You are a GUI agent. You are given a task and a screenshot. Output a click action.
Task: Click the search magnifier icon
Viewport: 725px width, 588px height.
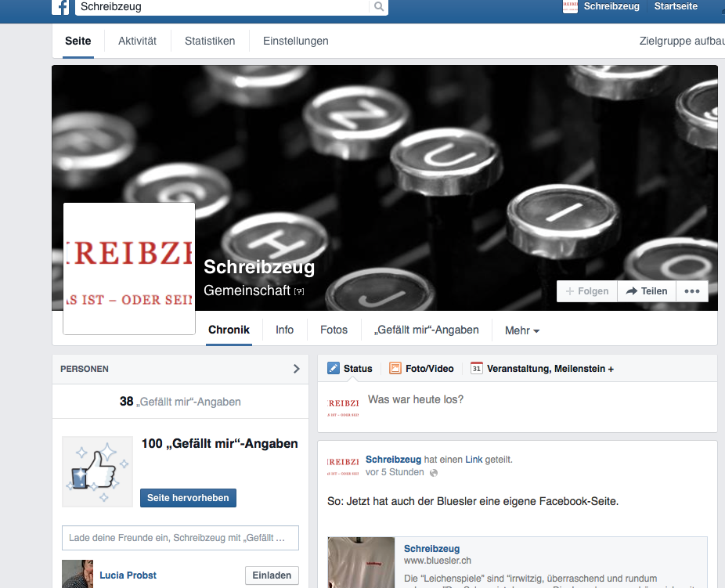379,6
